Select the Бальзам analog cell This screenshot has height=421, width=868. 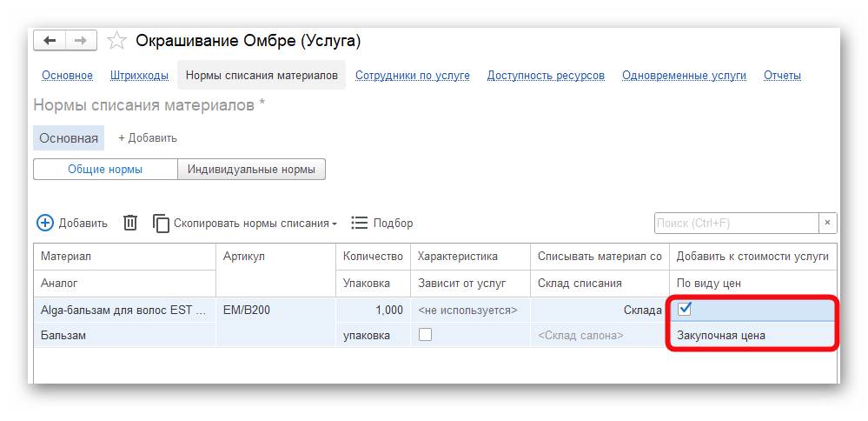124,335
